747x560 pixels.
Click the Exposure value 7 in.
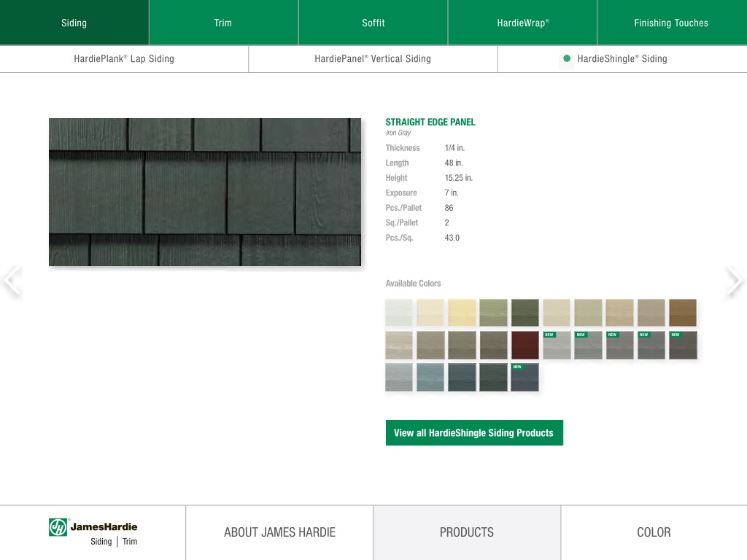point(452,192)
